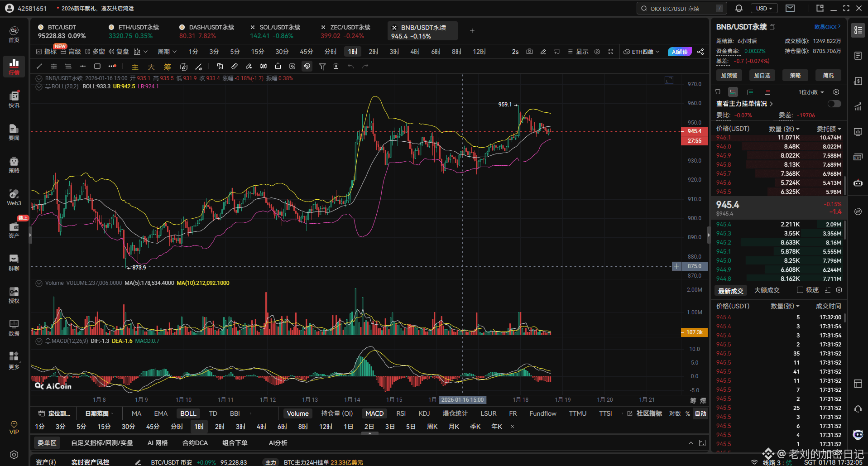Click the share icon in chart toolbar
Image resolution: width=868 pixels, height=466 pixels.
coord(700,52)
